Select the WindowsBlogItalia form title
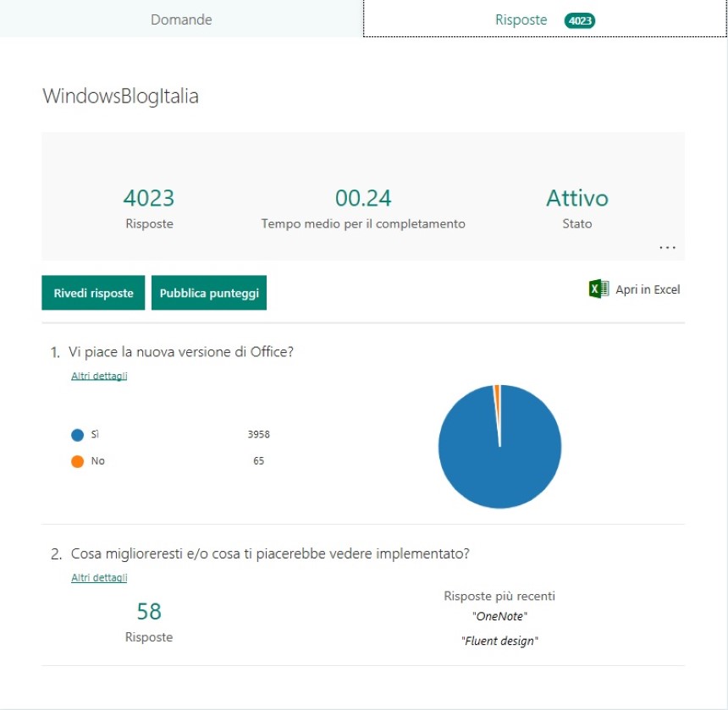 click(120, 96)
